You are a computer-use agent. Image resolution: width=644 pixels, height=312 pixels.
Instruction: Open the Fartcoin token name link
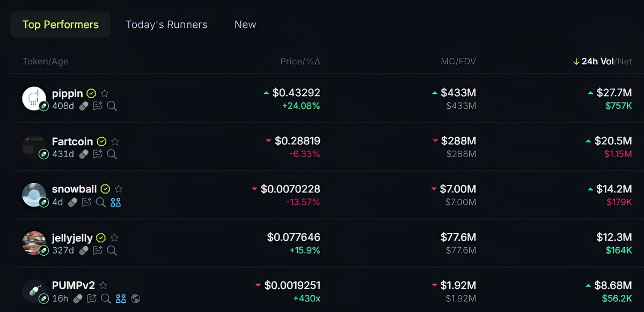point(73,142)
